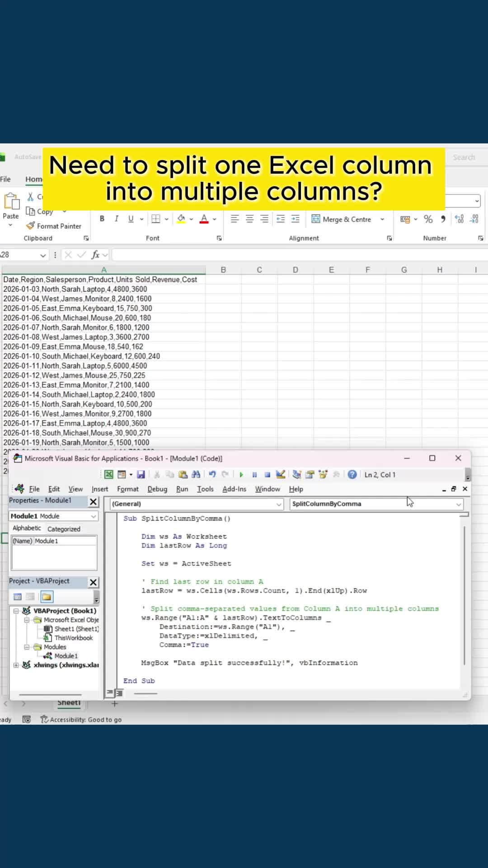Click the Align Right icon in Alignment group
Screen dimensions: 488x868
pyautogui.click(x=264, y=219)
